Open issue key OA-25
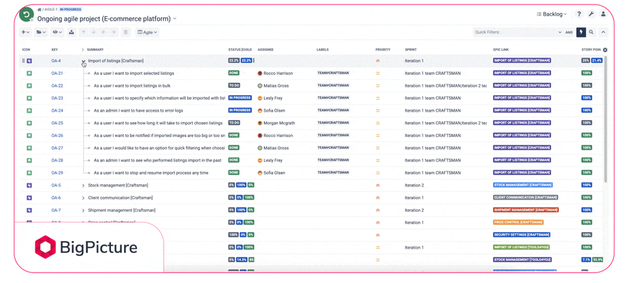The width and height of the screenshot is (644, 283). pyautogui.click(x=57, y=123)
